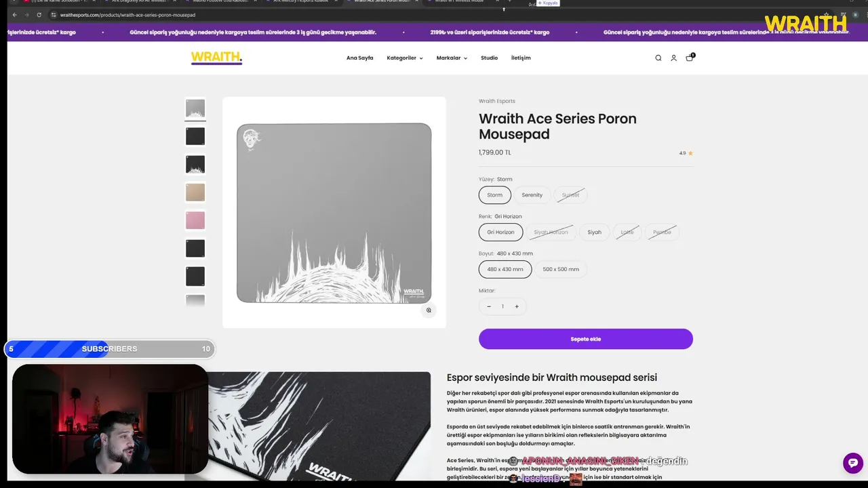This screenshot has width=868, height=488.
Task: Click the black mousepad banner photo
Action: click(319, 426)
